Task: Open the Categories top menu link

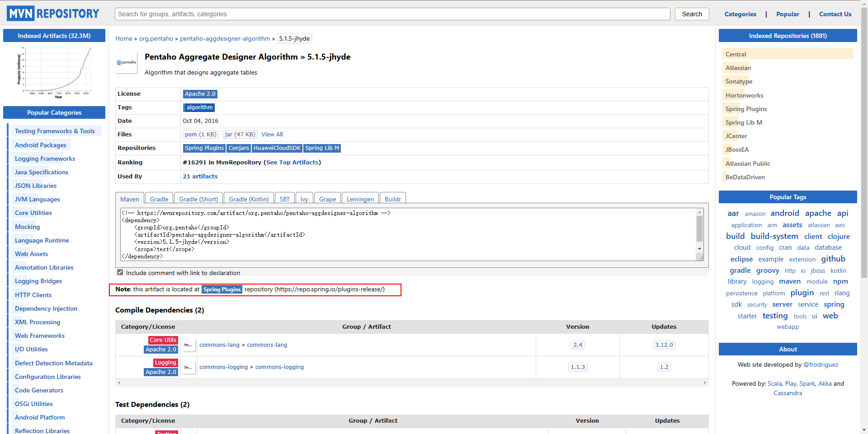Action: coord(740,14)
